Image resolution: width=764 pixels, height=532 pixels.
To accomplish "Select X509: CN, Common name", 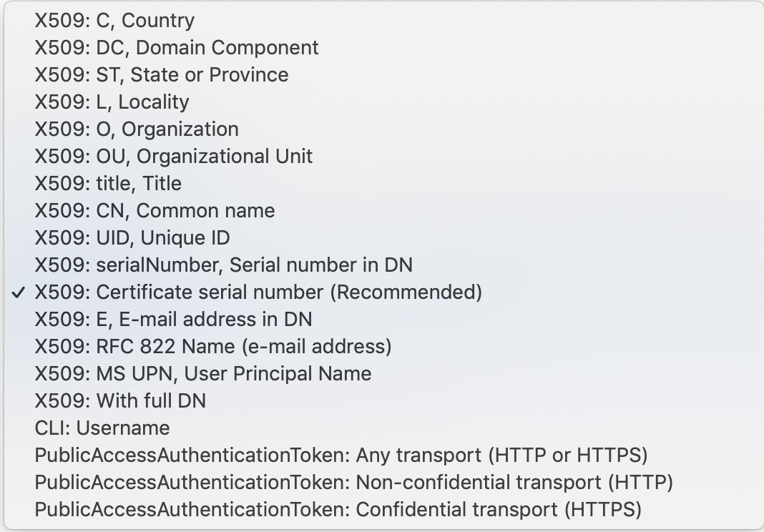I will (x=155, y=211).
